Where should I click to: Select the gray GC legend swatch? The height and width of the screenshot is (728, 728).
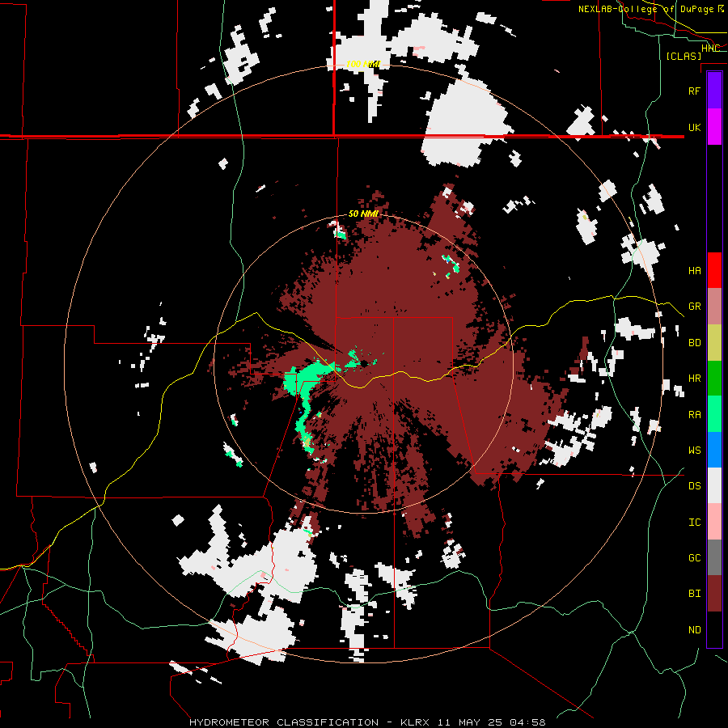click(x=714, y=557)
